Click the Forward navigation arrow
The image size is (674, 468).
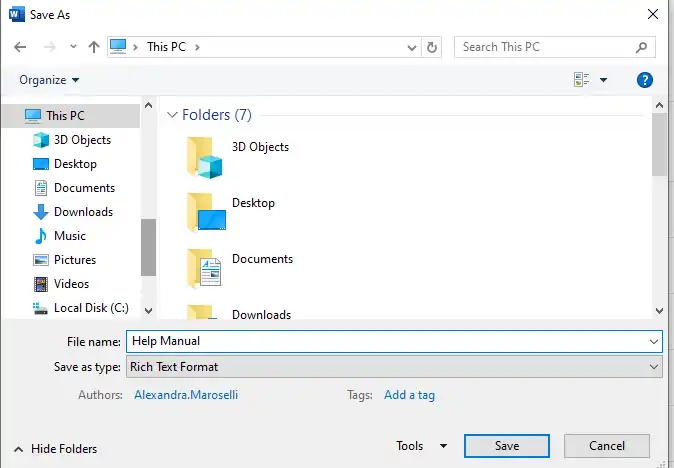point(50,47)
